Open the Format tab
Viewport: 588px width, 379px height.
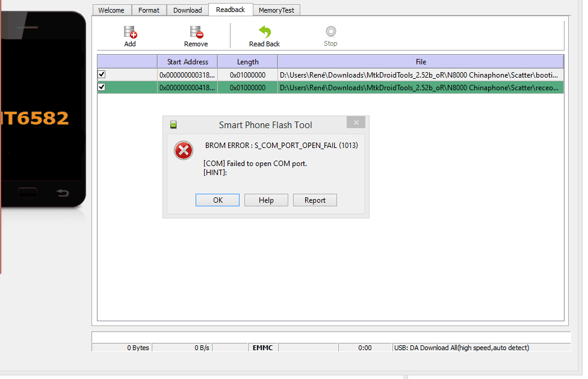click(149, 10)
